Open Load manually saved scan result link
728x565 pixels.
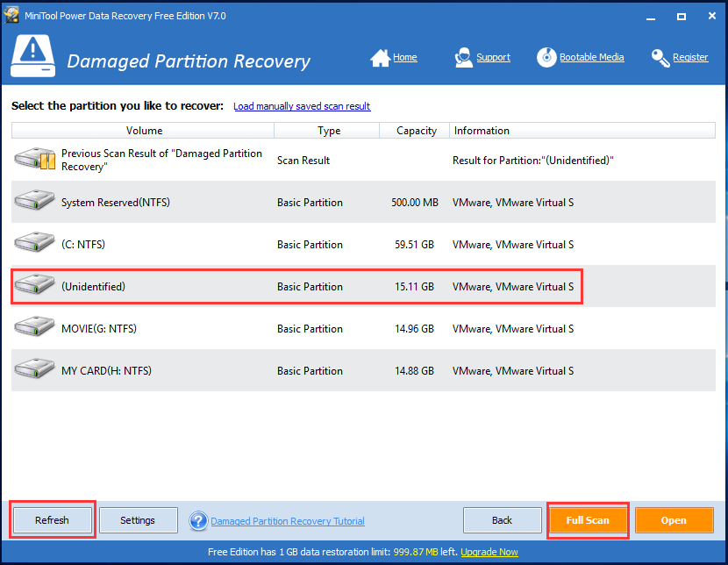[302, 106]
